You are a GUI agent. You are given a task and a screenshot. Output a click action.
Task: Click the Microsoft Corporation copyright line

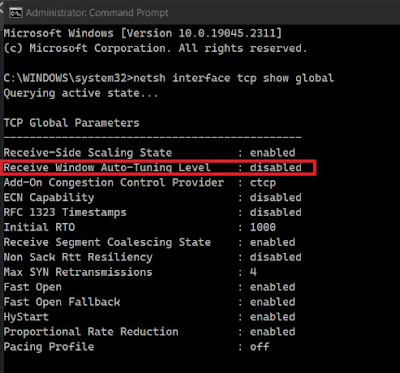click(x=155, y=48)
